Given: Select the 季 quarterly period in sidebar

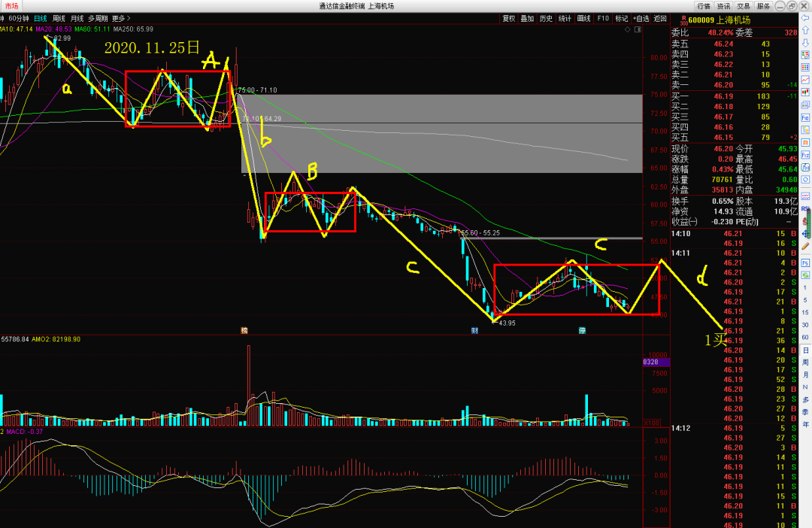Looking at the screenshot, I should pos(805,412).
